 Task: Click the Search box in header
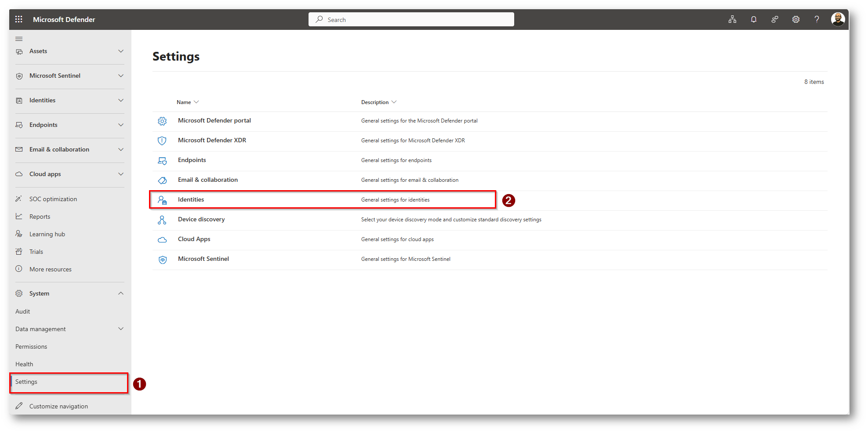click(x=411, y=19)
